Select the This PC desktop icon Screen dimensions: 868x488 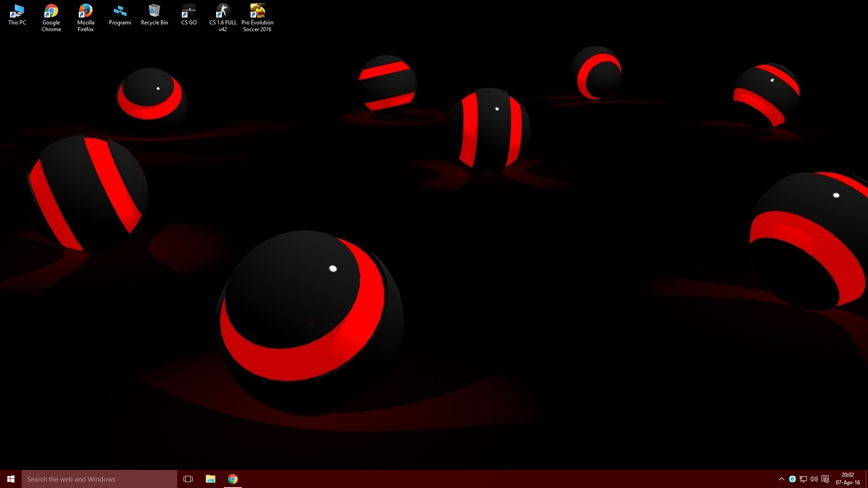tap(17, 14)
